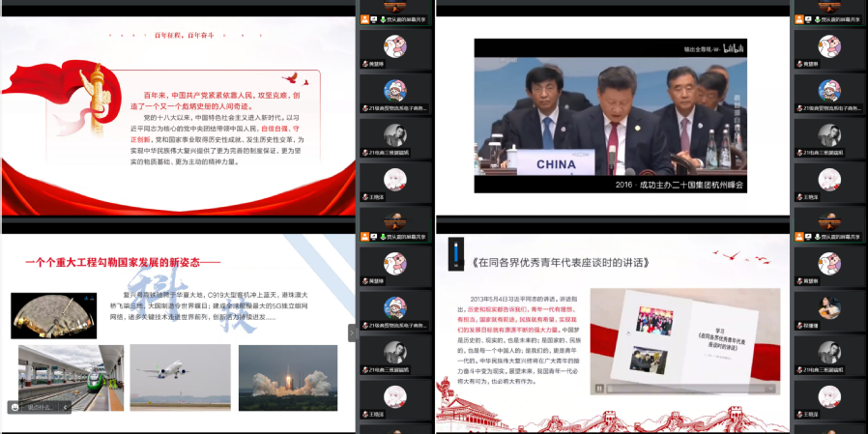Open options arrow at video control bar's right end
The height and width of the screenshot is (434, 868).
[771, 389]
